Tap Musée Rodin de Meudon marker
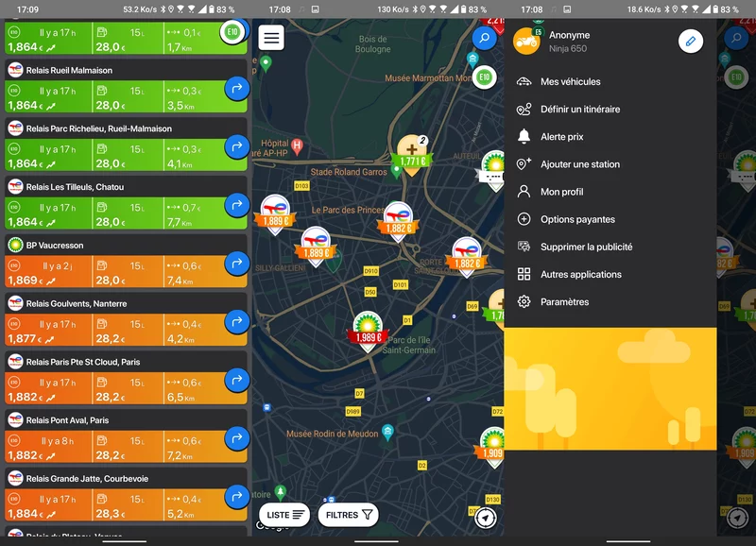Viewport: 756px width, 546px height. tap(387, 432)
